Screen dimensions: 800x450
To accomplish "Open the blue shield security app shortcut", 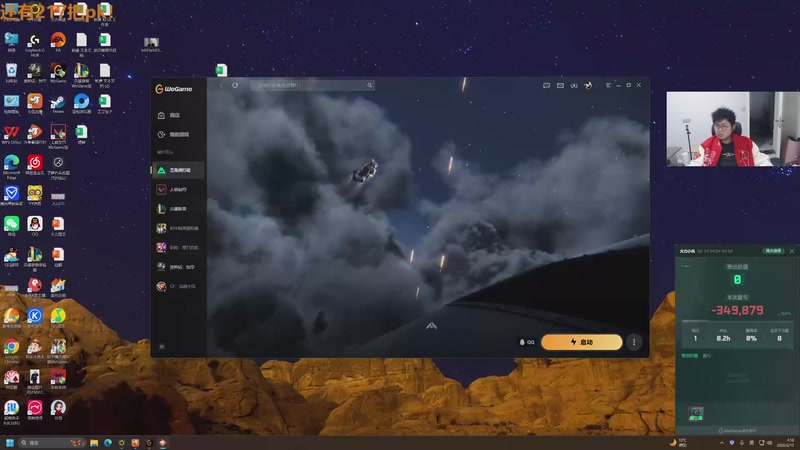I will click(x=11, y=195).
